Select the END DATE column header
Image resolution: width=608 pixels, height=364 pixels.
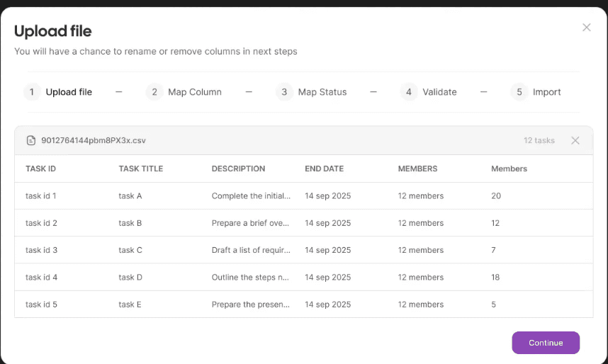(324, 169)
